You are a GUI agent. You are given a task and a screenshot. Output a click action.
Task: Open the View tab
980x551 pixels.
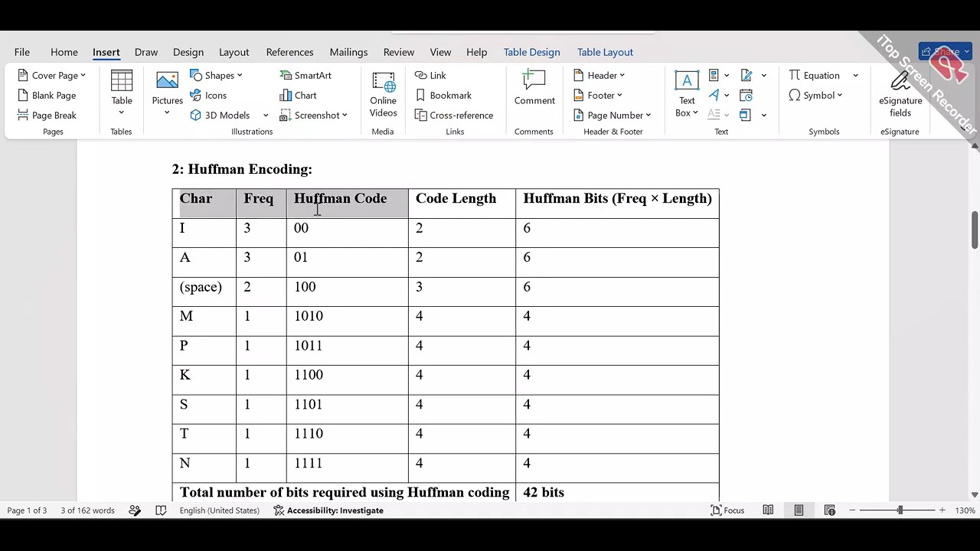pyautogui.click(x=440, y=52)
